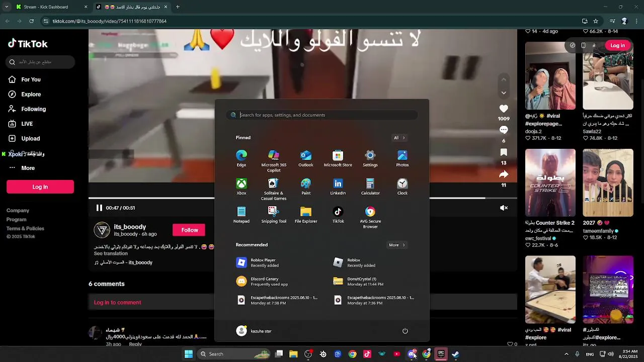The height and width of the screenshot is (362, 644).
Task: Click the red Log in button in sidebar
Action: (x=40, y=187)
